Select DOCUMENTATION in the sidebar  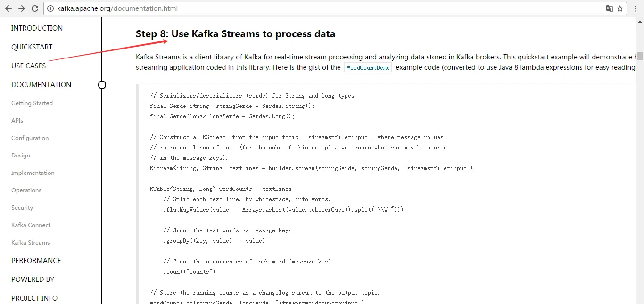[x=41, y=85]
